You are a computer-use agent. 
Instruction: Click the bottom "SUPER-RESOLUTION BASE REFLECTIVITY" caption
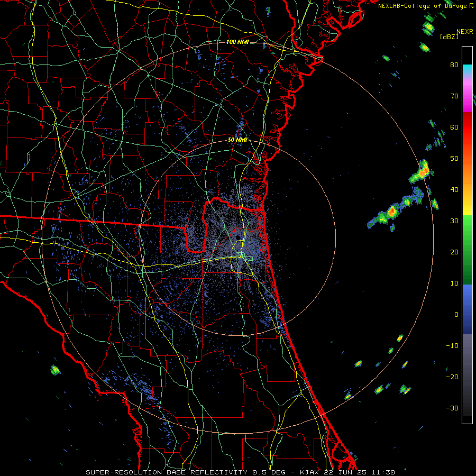coord(167,472)
